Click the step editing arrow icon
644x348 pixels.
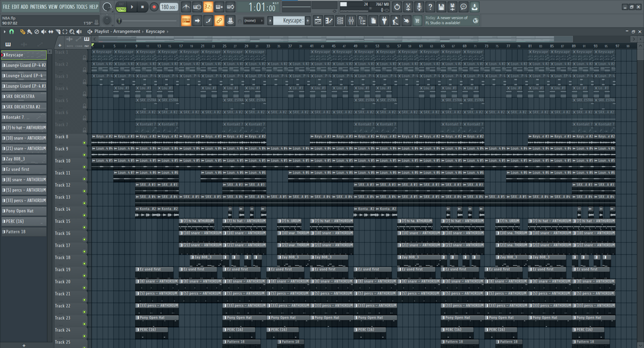pyautogui.click(x=197, y=21)
